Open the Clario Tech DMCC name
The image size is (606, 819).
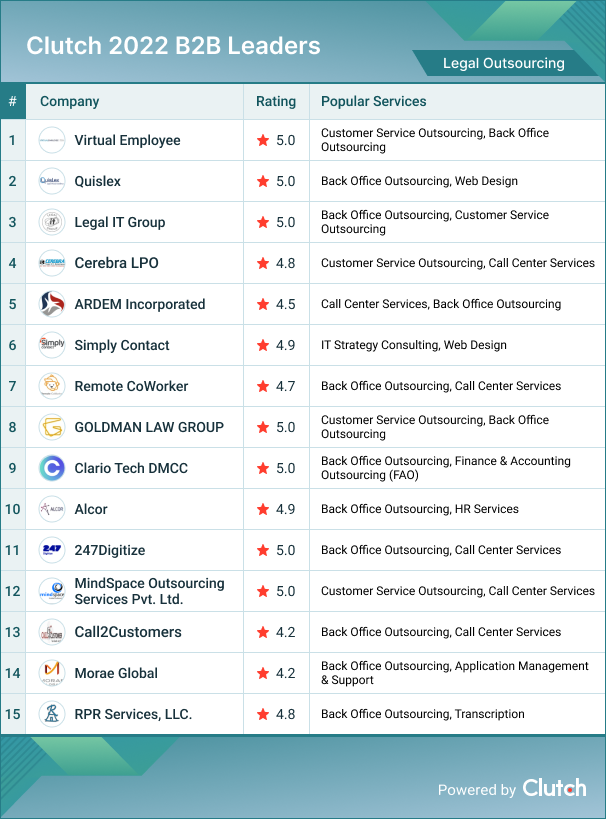(x=131, y=468)
